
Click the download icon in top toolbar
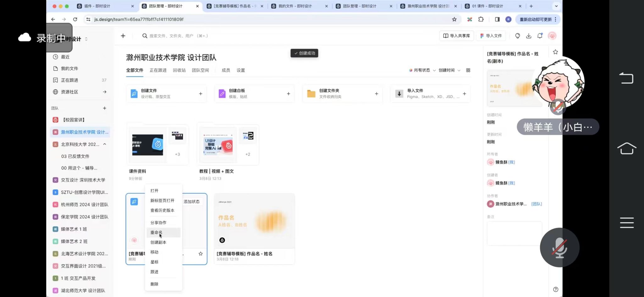529,36
